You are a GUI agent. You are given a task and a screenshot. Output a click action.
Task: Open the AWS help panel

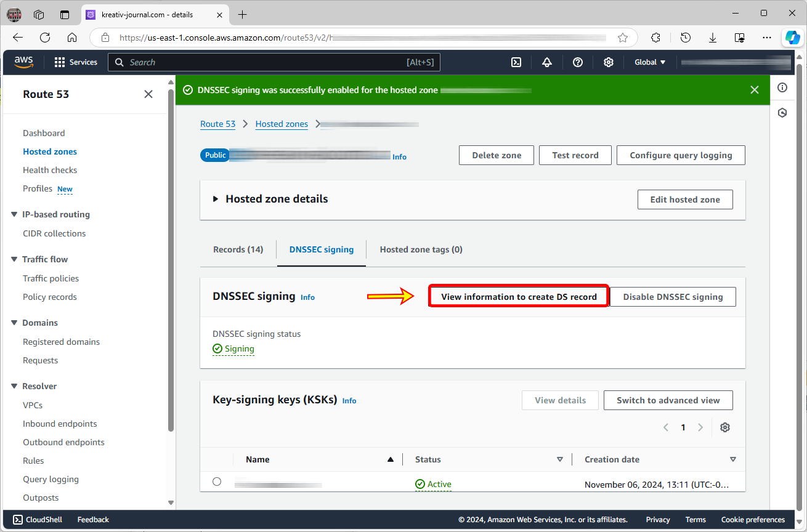click(577, 62)
